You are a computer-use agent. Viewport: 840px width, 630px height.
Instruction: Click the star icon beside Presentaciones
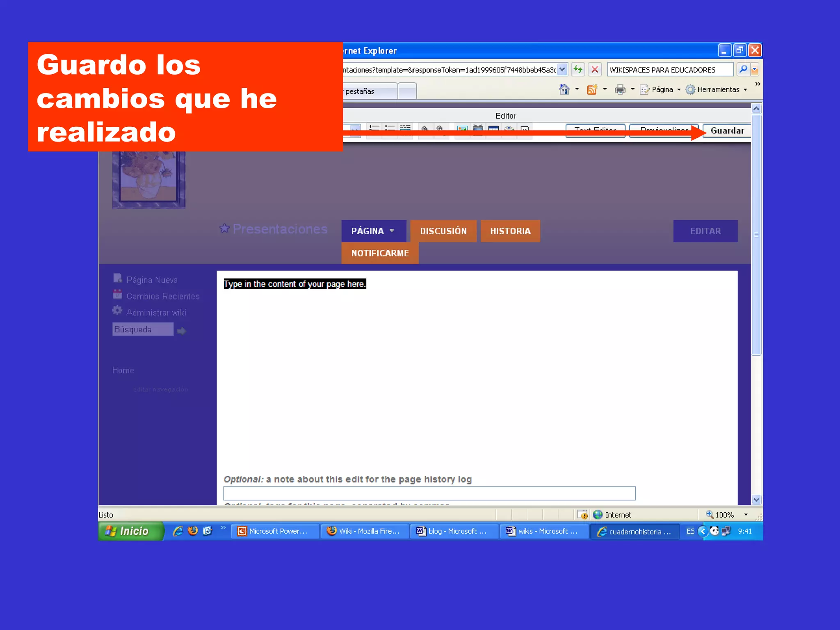(224, 228)
